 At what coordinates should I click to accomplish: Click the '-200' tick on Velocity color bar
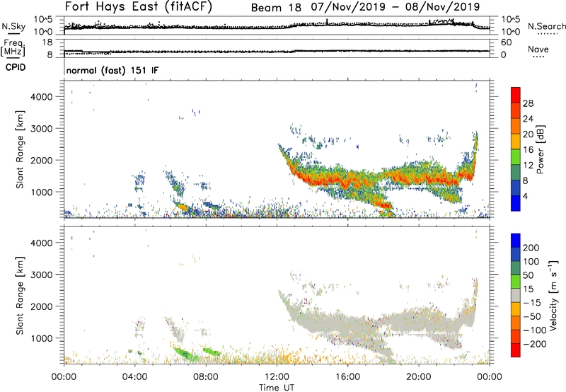coord(535,344)
